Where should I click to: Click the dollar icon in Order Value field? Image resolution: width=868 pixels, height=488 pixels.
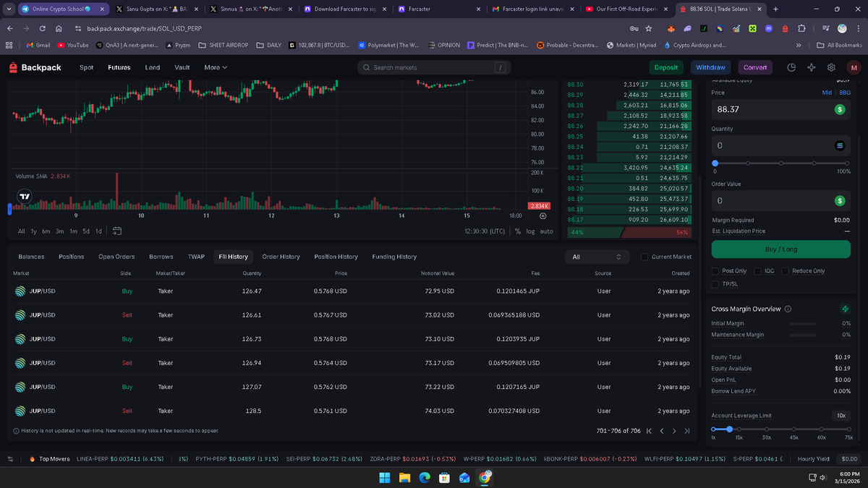[839, 200]
